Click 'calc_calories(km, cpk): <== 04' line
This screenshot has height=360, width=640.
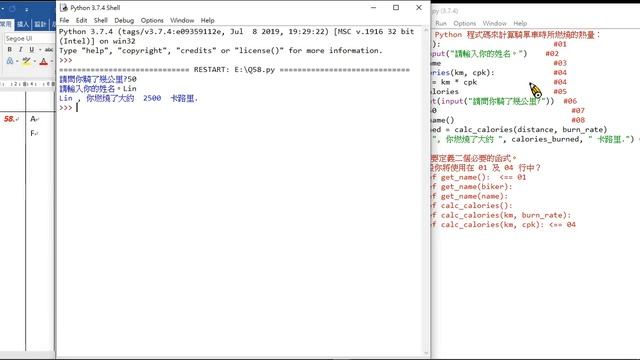pos(508,224)
